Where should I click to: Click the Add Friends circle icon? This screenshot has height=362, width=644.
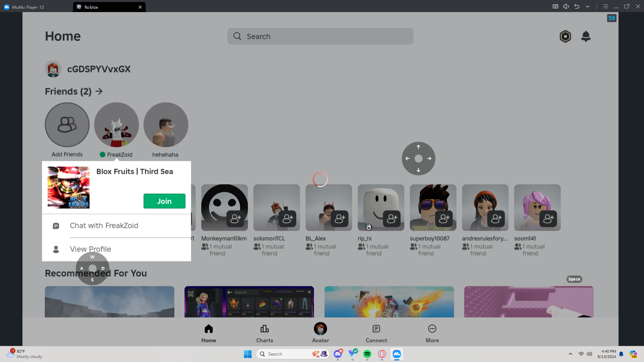click(x=67, y=125)
